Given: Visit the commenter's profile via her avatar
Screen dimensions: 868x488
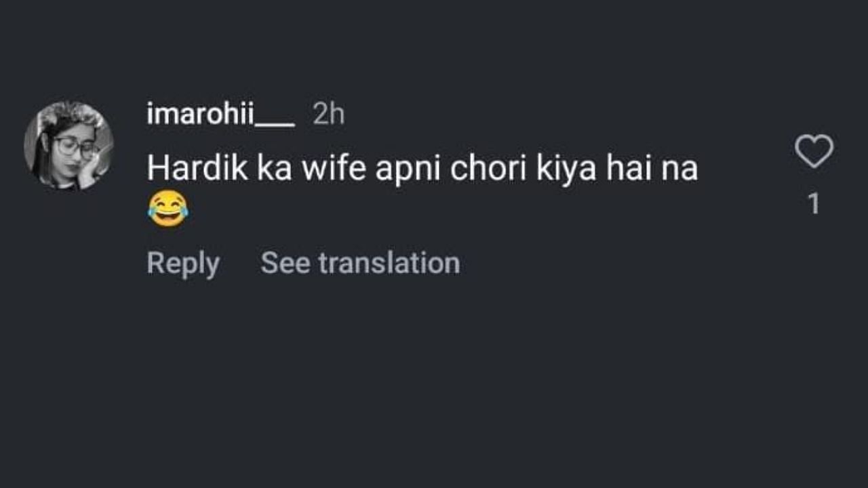Looking at the screenshot, I should coord(68,145).
